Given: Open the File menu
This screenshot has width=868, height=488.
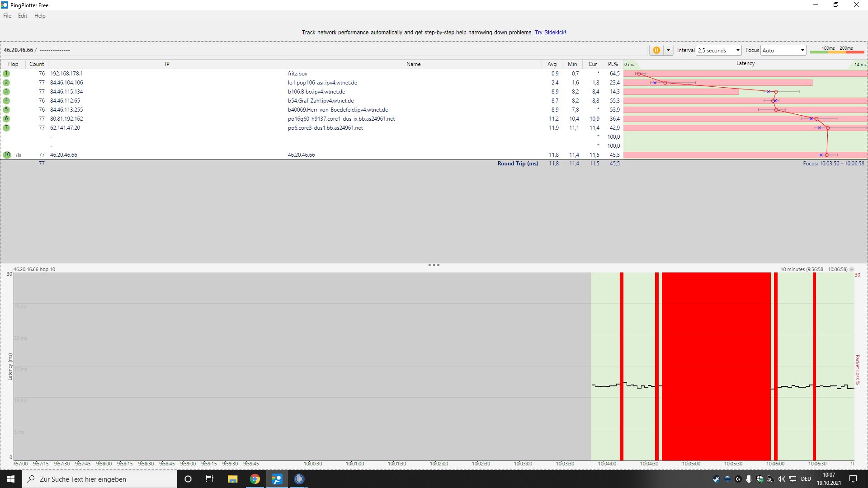Looking at the screenshot, I should coord(7,16).
